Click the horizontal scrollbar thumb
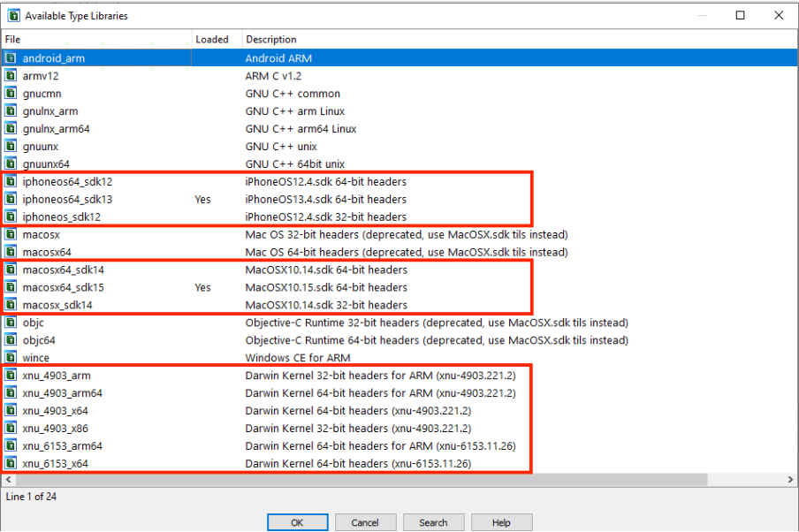The image size is (799, 532). [x=361, y=480]
